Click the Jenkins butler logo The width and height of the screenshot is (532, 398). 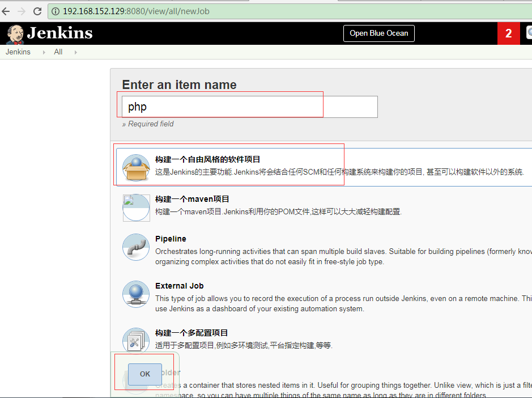click(15, 34)
